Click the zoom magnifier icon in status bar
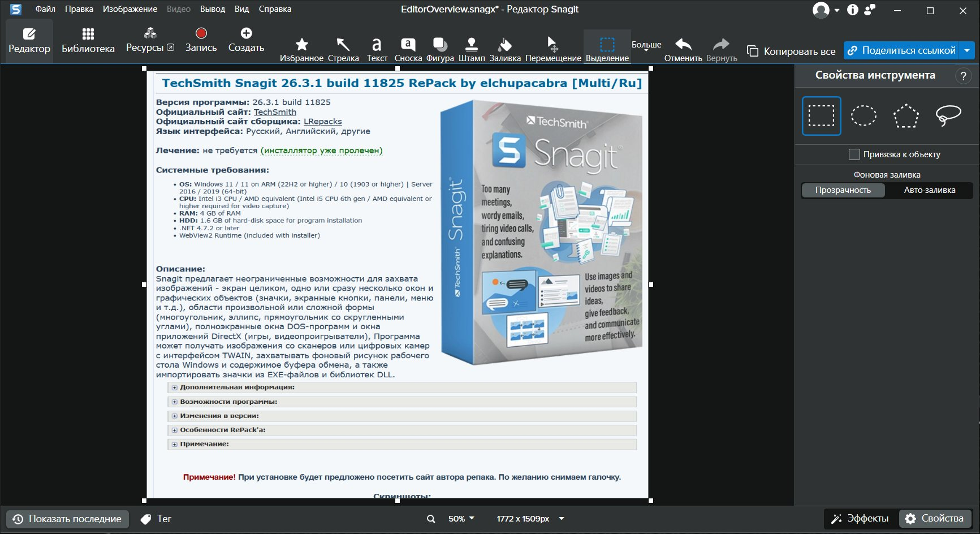 coord(431,519)
